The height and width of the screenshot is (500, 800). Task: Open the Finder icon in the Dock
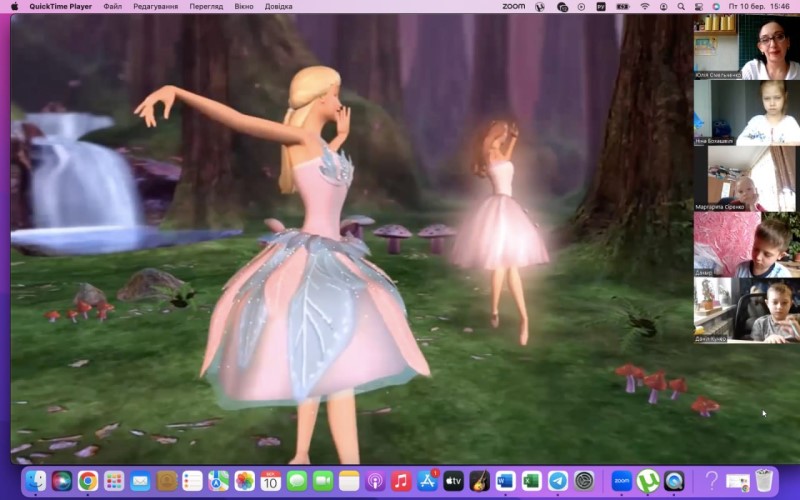click(x=36, y=481)
